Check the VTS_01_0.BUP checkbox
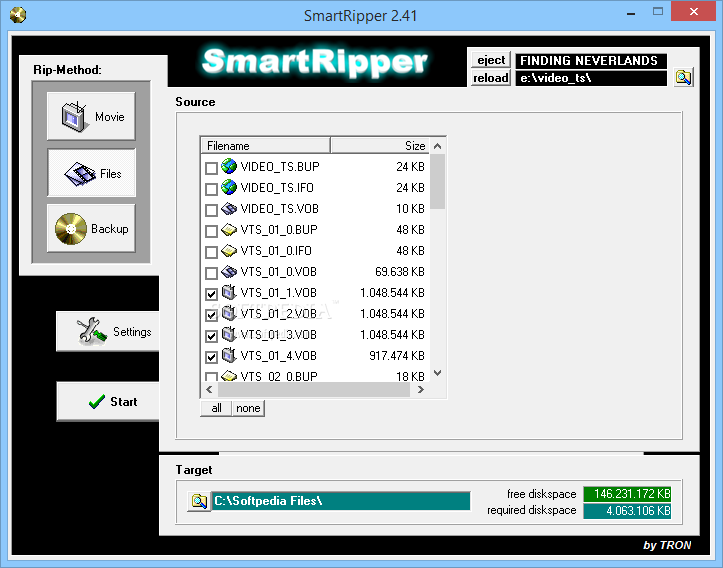The width and height of the screenshot is (723, 568). [x=211, y=231]
